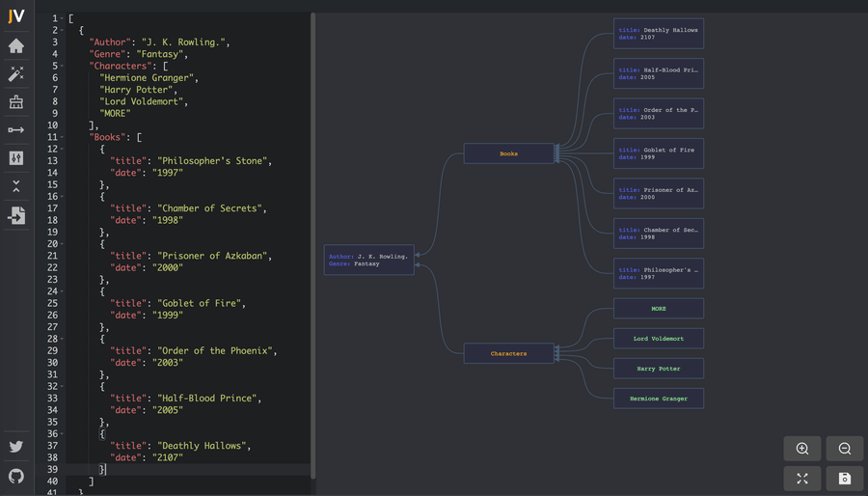
Task: Click the magic wand auto-format icon
Action: coord(16,74)
